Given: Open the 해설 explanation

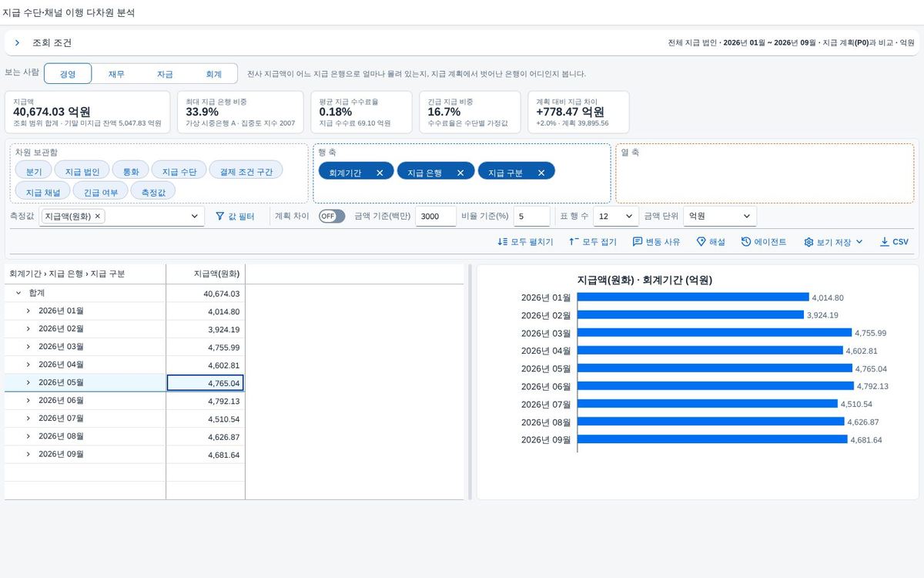Looking at the screenshot, I should click(x=711, y=242).
